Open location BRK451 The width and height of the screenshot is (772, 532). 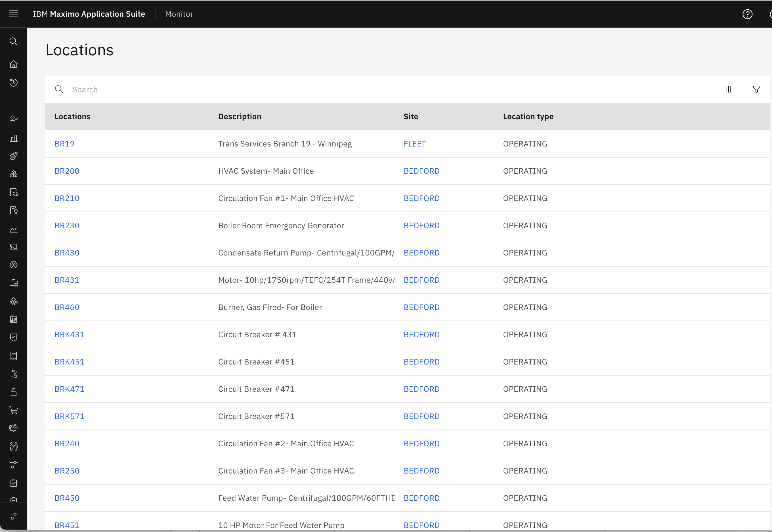pyautogui.click(x=69, y=362)
